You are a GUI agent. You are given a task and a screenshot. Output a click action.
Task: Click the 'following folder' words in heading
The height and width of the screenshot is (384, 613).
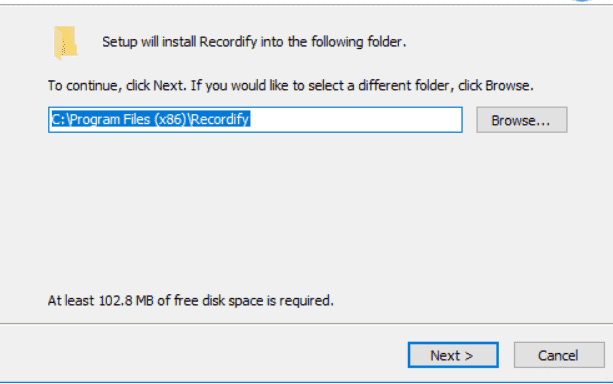[x=357, y=42]
